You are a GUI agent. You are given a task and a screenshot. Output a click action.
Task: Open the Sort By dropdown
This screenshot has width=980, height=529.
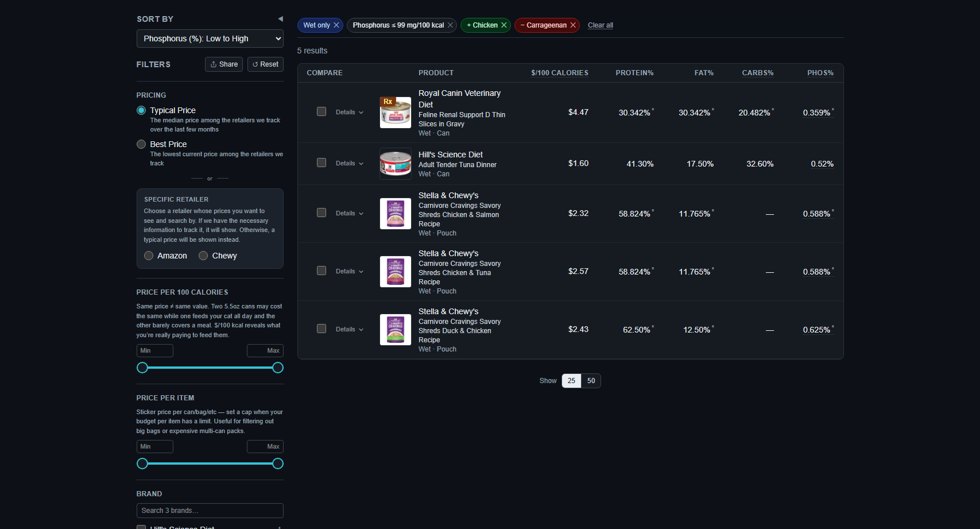coord(210,38)
